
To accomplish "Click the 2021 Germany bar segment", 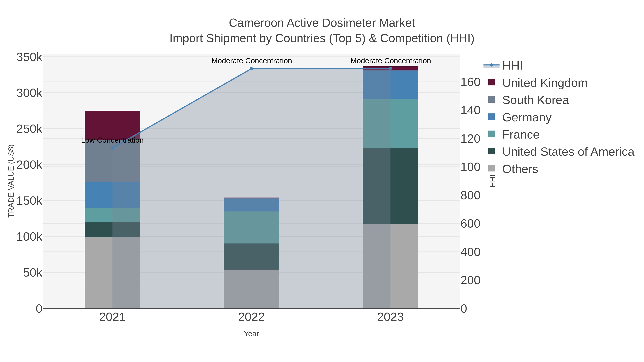I will pos(112,195).
